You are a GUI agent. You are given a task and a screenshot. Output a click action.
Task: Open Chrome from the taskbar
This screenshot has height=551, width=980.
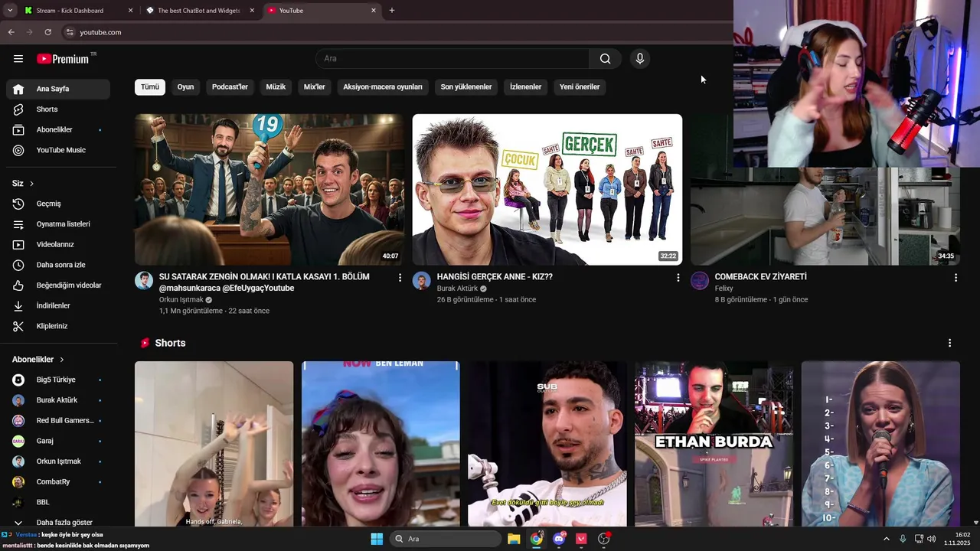coord(536,539)
